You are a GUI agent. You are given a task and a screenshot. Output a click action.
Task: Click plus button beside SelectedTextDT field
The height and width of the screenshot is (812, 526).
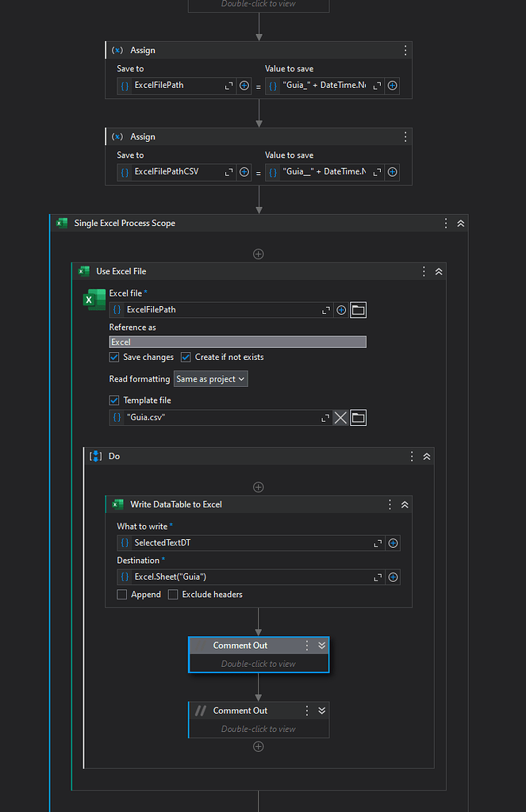(393, 543)
